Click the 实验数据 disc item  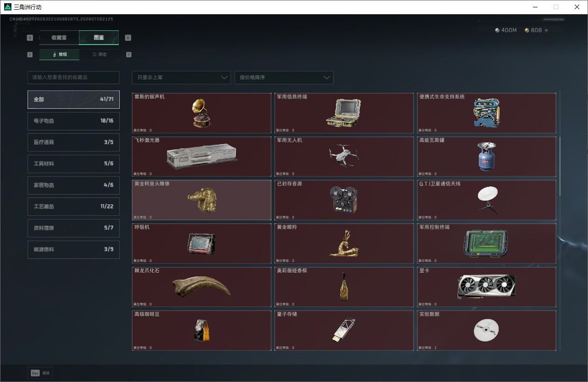[487, 331]
